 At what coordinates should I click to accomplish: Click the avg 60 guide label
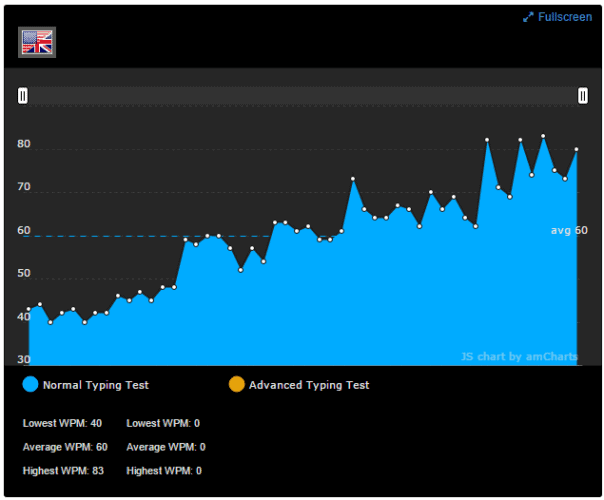[569, 230]
